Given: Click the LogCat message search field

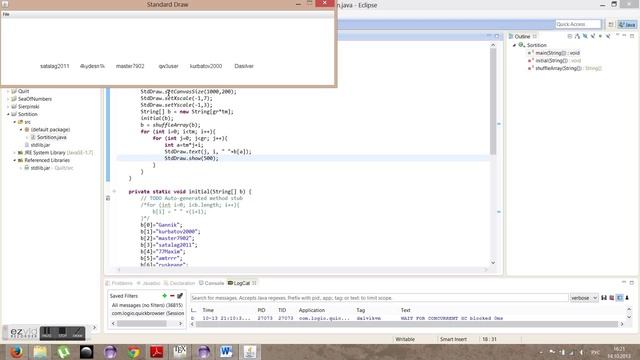Looking at the screenshot, I should pos(379,298).
